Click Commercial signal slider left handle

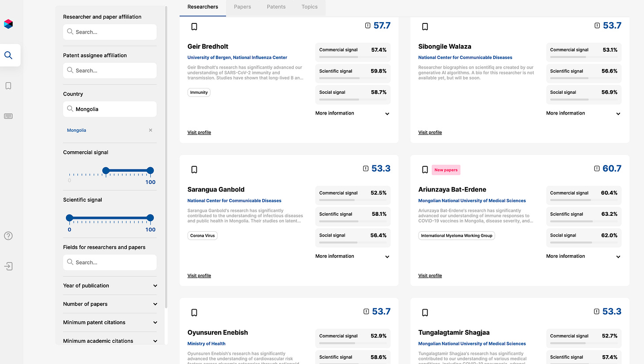(106, 170)
